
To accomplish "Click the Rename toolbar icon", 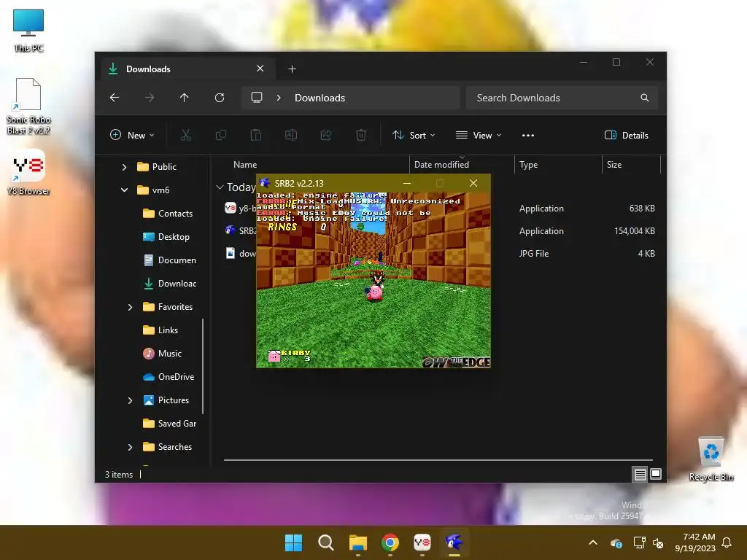I will pyautogui.click(x=291, y=135).
